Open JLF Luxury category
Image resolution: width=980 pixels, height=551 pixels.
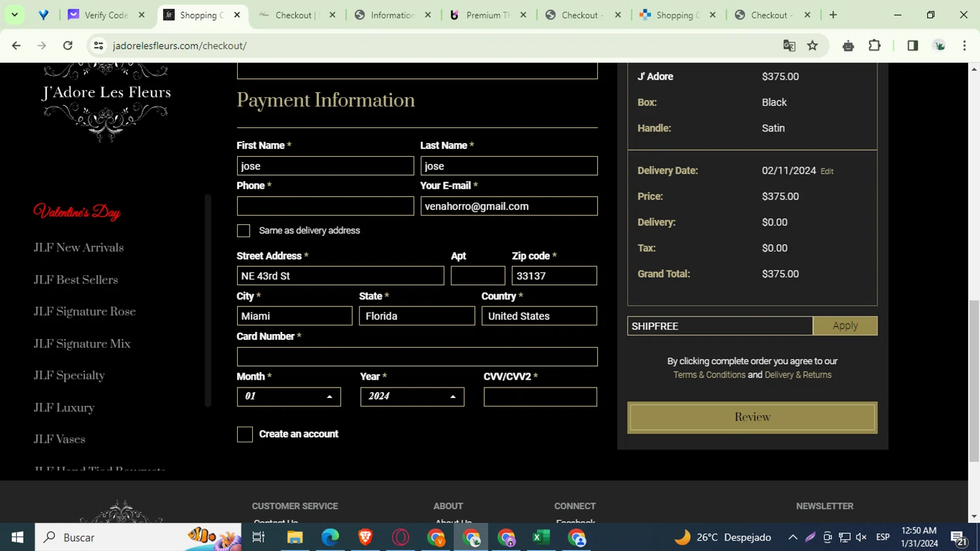(64, 408)
